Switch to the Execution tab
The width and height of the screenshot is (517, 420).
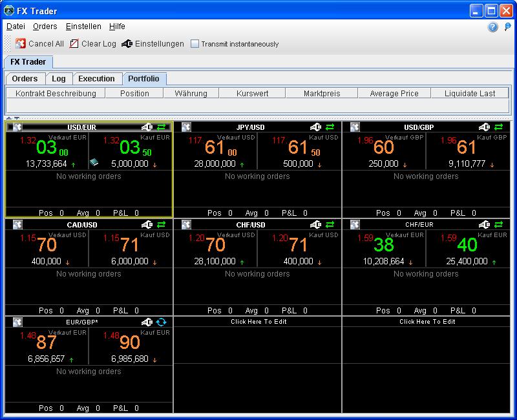[96, 79]
